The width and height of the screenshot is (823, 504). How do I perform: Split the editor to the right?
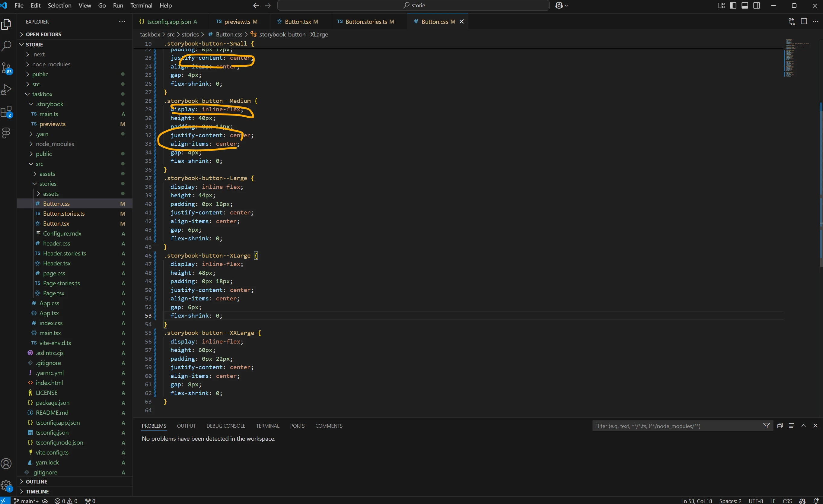pos(804,21)
